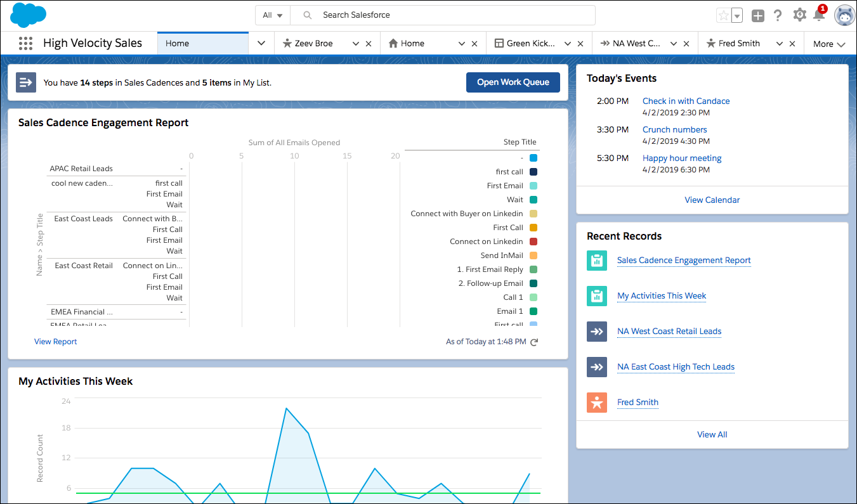Click the global actions plus icon

click(x=758, y=16)
